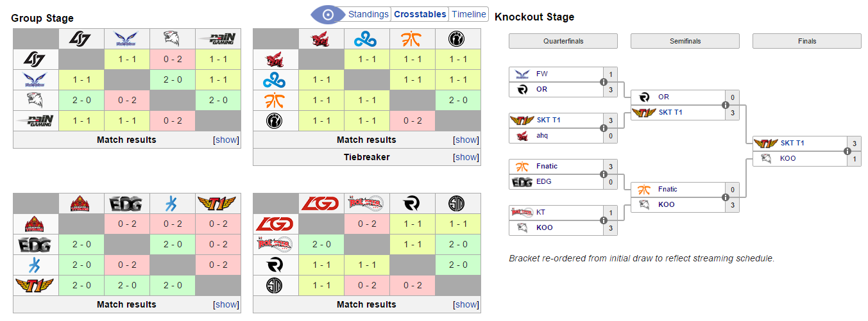Click the Cloud9 logo in column header
Image resolution: width=868 pixels, height=321 pixels.
(x=366, y=40)
